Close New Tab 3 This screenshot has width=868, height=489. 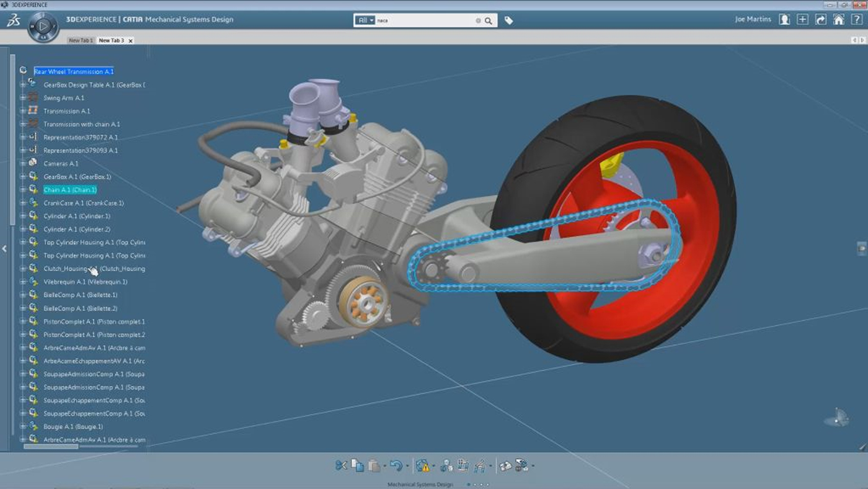point(130,40)
